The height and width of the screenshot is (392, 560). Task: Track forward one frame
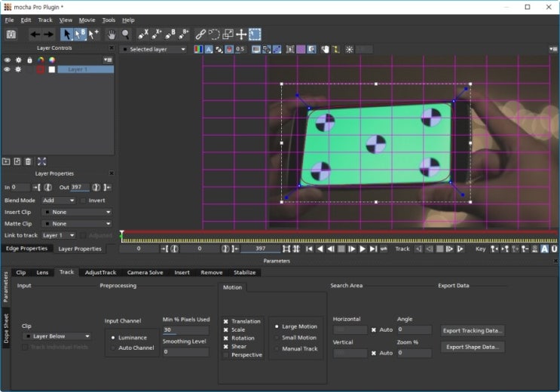click(450, 249)
